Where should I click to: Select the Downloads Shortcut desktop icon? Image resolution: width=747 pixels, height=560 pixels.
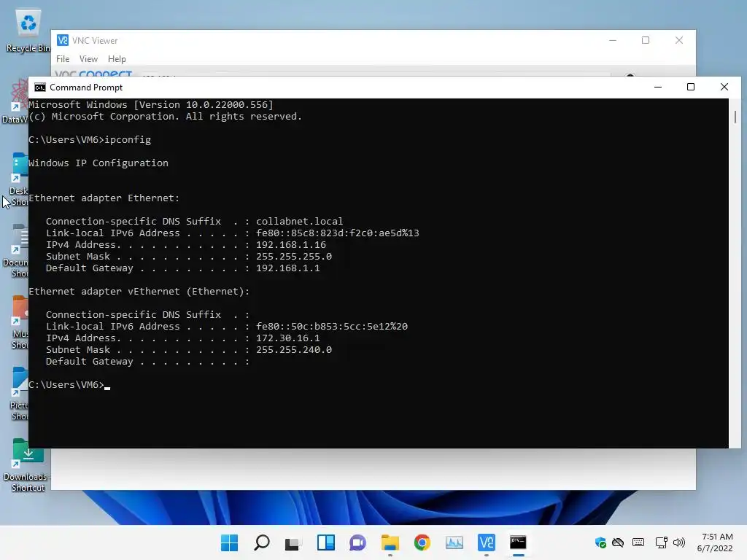click(x=26, y=465)
